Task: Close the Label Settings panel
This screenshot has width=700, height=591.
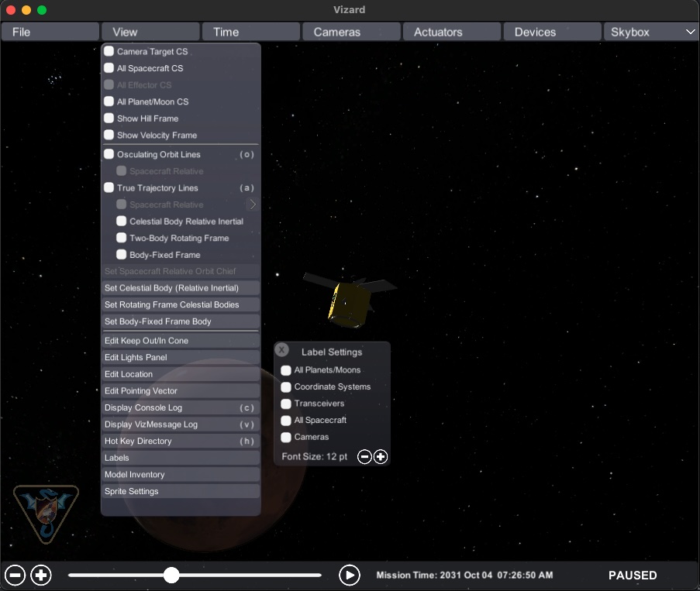Action: coord(282,350)
